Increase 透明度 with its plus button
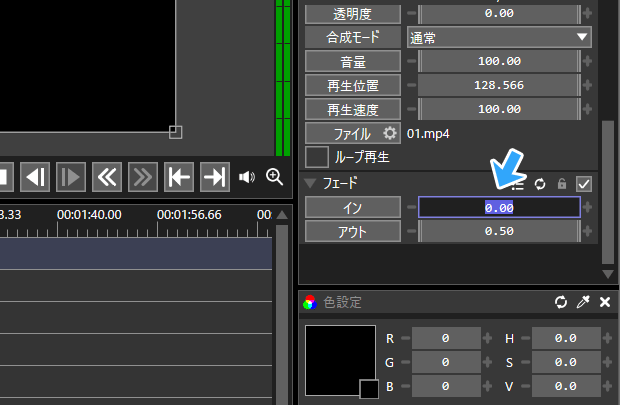 (588, 13)
